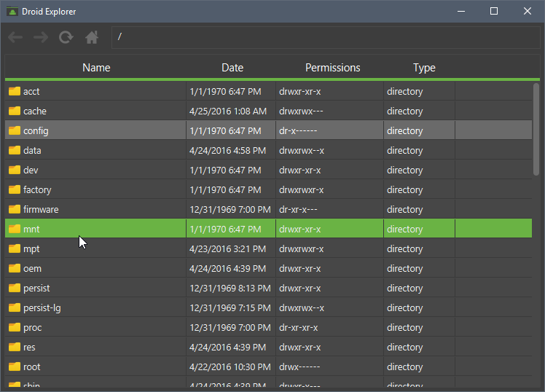Click the root folder icon
545x392 pixels.
point(15,366)
